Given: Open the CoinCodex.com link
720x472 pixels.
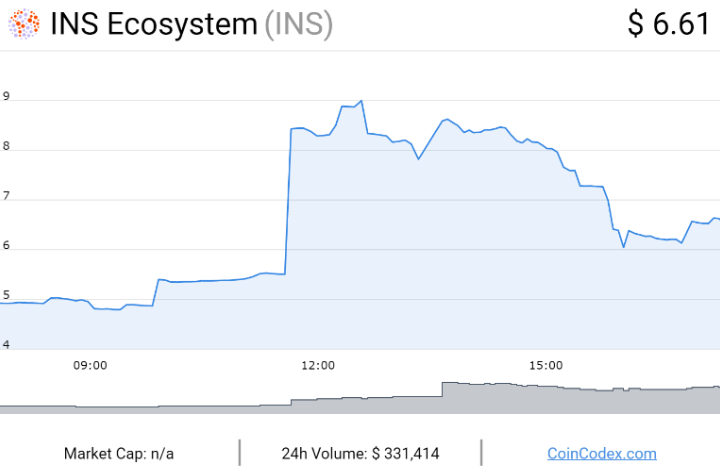Looking at the screenshot, I should point(602,454).
